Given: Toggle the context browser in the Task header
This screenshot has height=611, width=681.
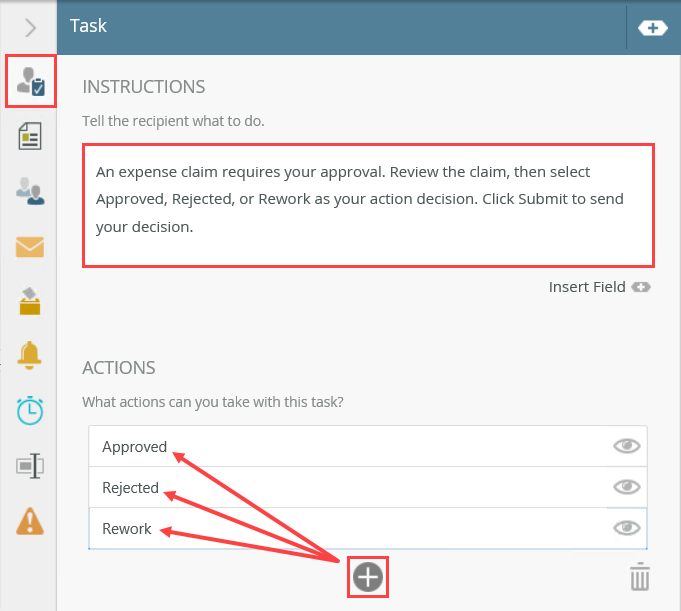Looking at the screenshot, I should 652,28.
